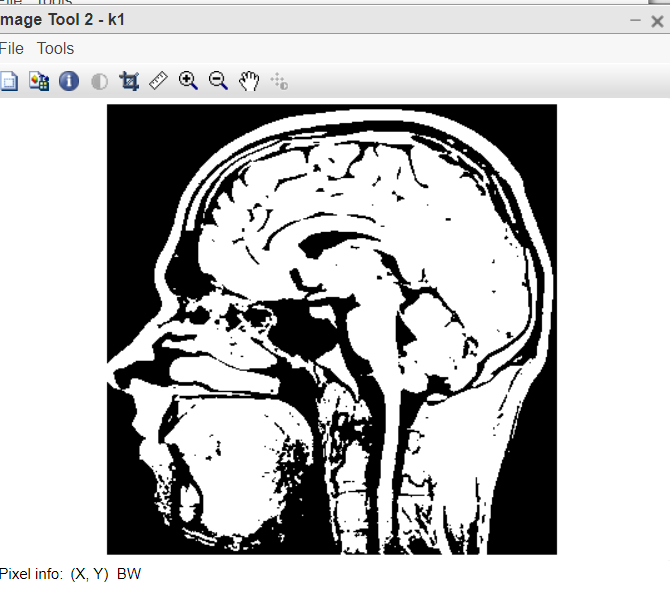Screen dimensions: 670x594
Task: Select the Pan hand tool
Action: pos(249,81)
